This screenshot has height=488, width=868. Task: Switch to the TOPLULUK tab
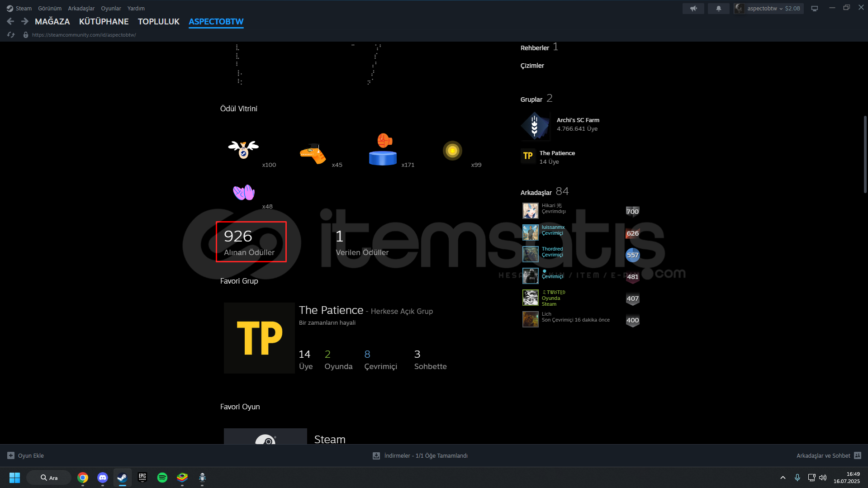pos(159,21)
